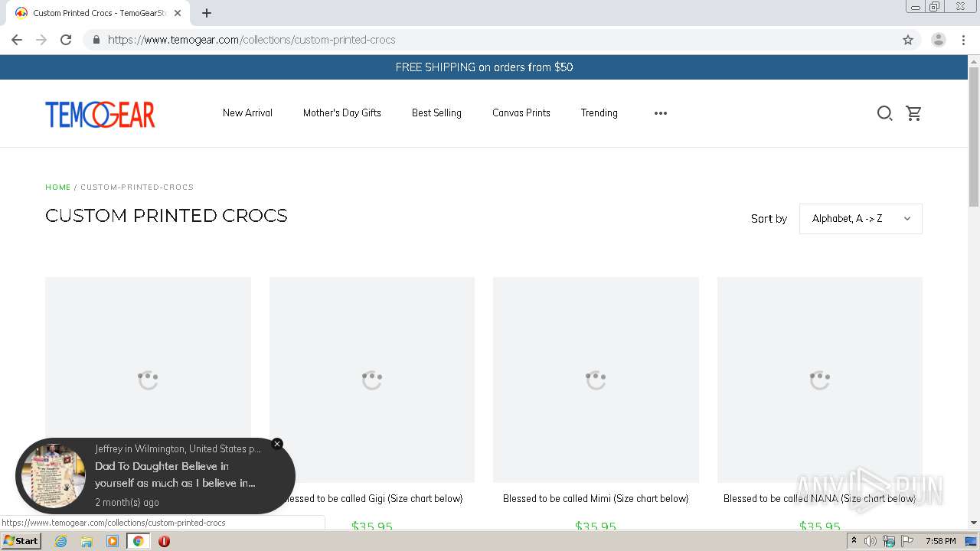
Task: Open the Canvas Prints menu
Action: (521, 113)
